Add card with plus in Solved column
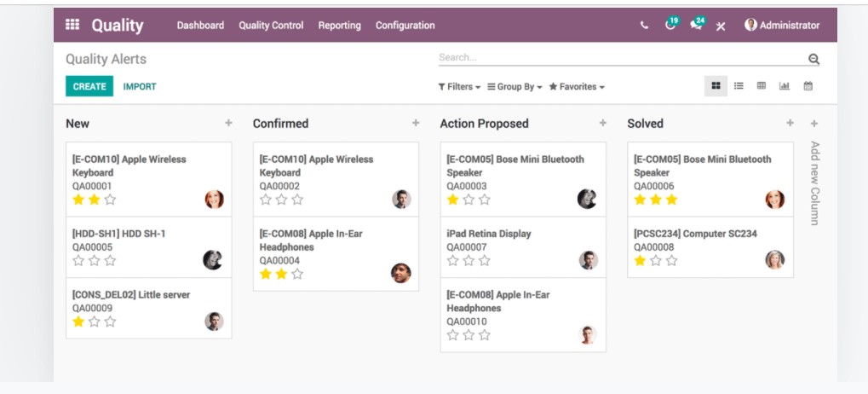868x394 pixels. click(x=790, y=123)
